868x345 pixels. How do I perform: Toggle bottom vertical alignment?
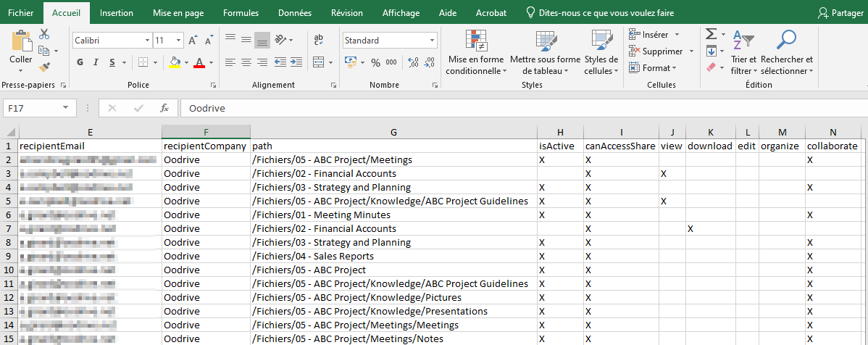(x=262, y=40)
